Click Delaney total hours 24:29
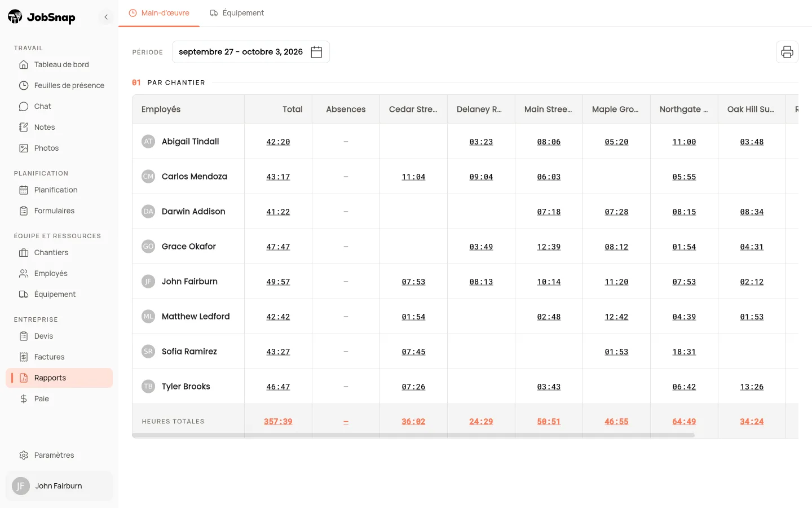Screen dimensions: 812x508 click(x=481, y=422)
